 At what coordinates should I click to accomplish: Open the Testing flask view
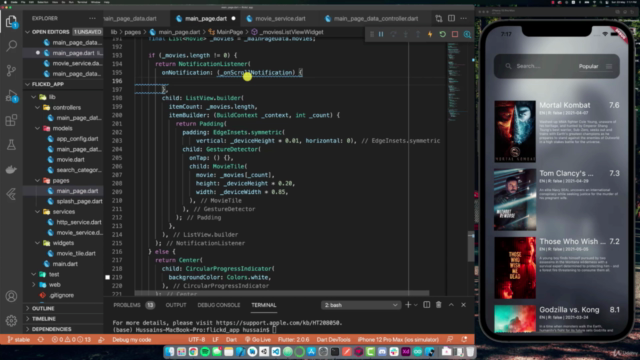point(11,144)
